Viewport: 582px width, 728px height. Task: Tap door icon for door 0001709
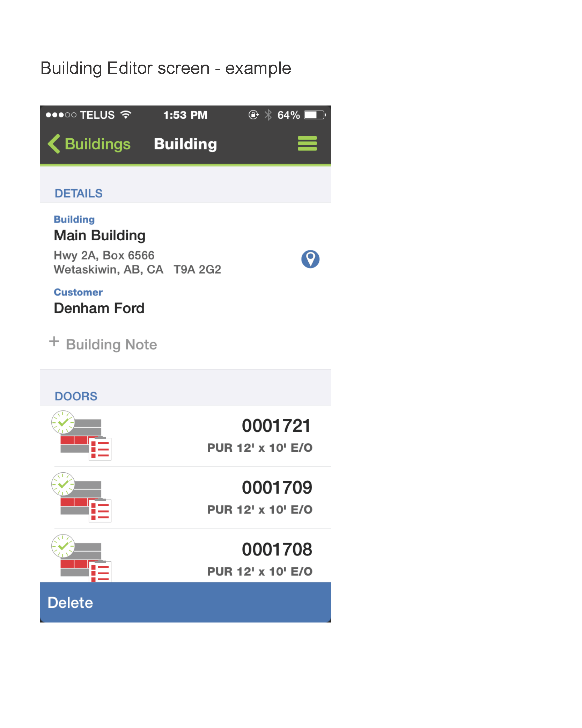(81, 497)
